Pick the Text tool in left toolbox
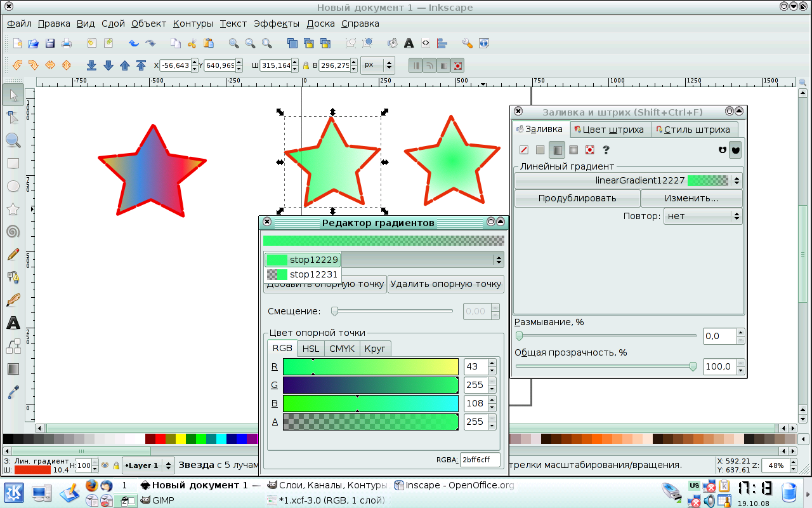The width and height of the screenshot is (812, 508). pyautogui.click(x=13, y=323)
